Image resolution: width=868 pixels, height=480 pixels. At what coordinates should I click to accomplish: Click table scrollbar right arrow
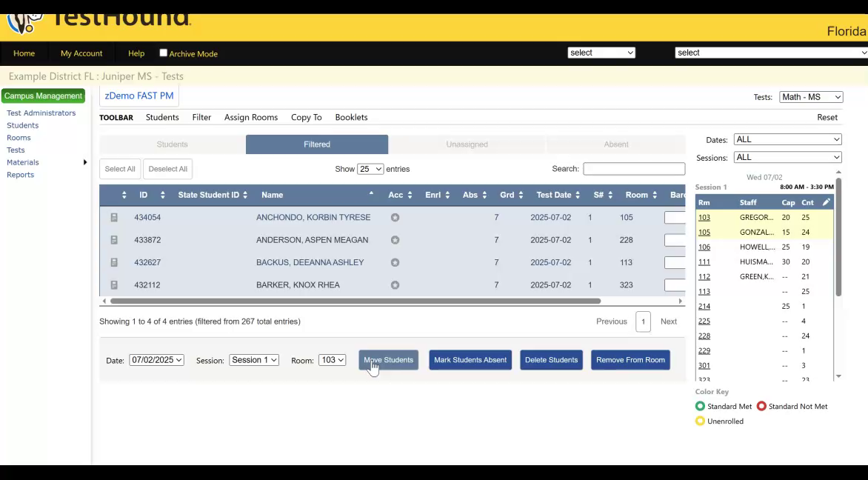pos(681,301)
